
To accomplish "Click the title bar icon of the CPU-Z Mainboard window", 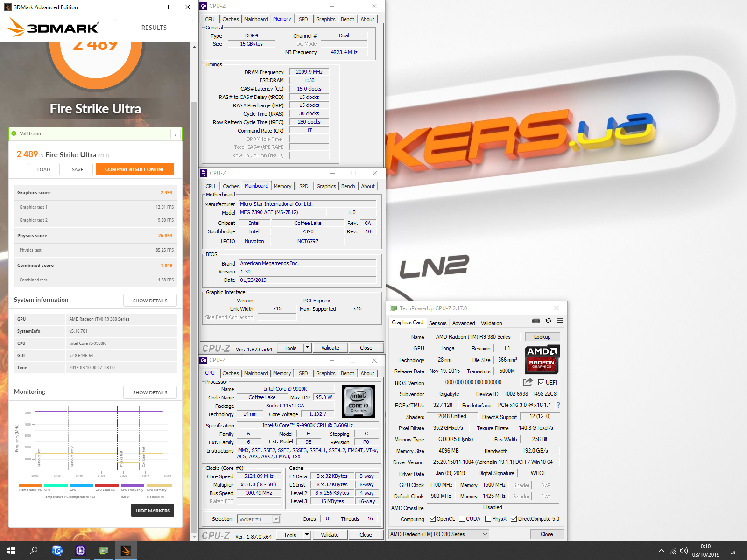I will tap(204, 173).
